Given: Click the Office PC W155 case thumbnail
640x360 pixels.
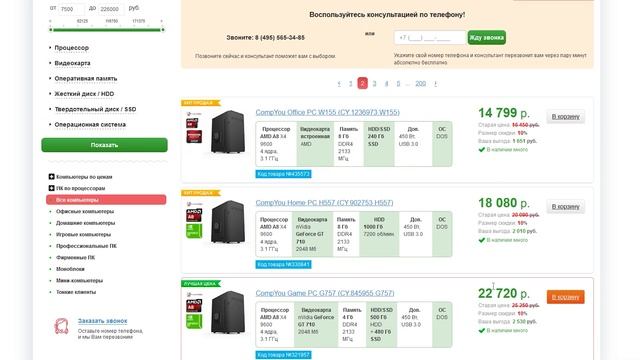Looking at the screenshot, I should [228, 132].
